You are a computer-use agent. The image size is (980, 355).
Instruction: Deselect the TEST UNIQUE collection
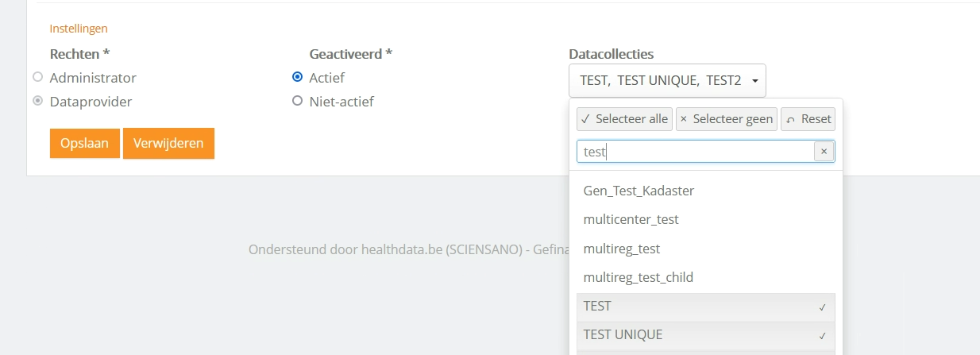click(623, 335)
